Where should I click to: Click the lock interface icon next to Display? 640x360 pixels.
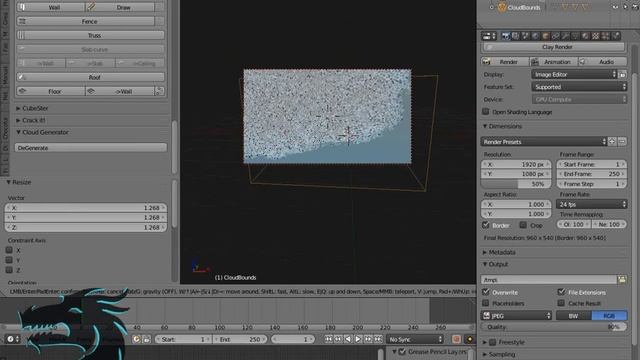622,75
